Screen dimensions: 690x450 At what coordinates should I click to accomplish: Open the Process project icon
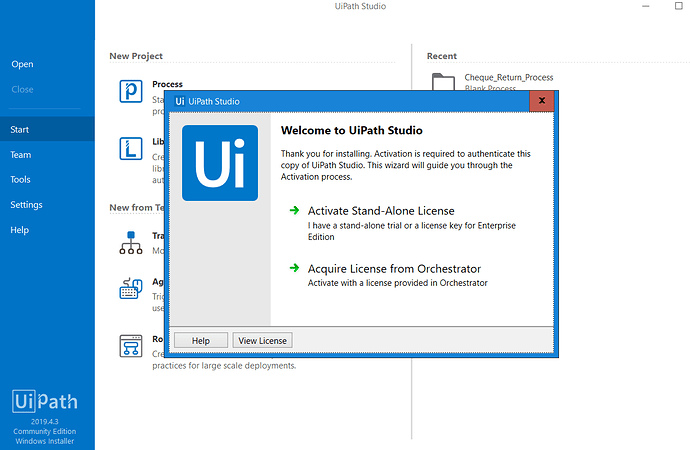pos(131,91)
